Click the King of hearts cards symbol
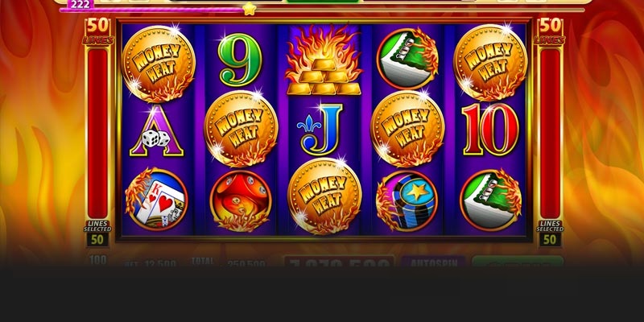 pyautogui.click(x=156, y=199)
